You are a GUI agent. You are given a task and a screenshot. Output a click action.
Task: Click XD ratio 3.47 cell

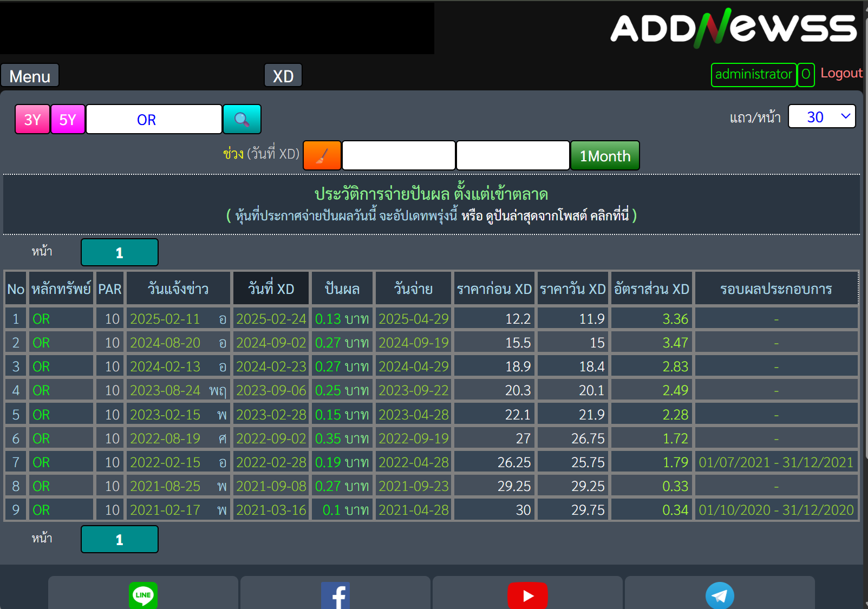(652, 343)
